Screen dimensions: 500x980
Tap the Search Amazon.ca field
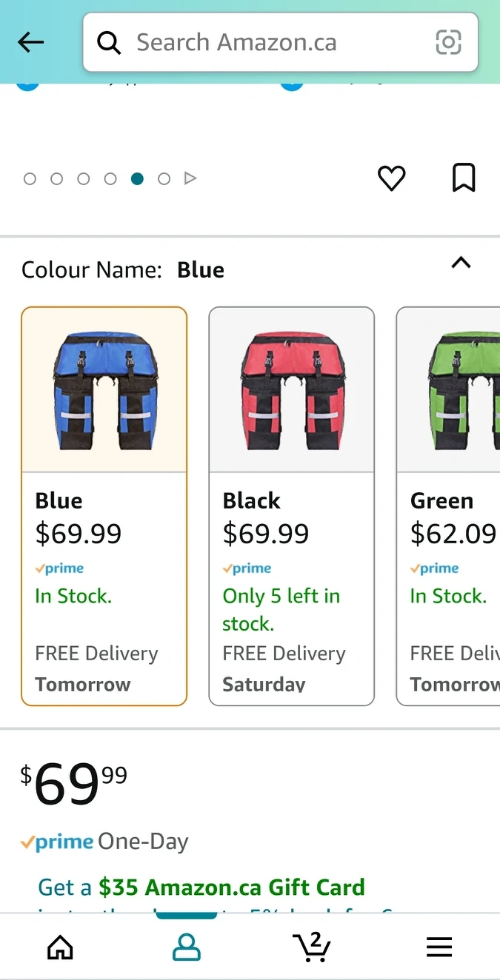[x=281, y=42]
